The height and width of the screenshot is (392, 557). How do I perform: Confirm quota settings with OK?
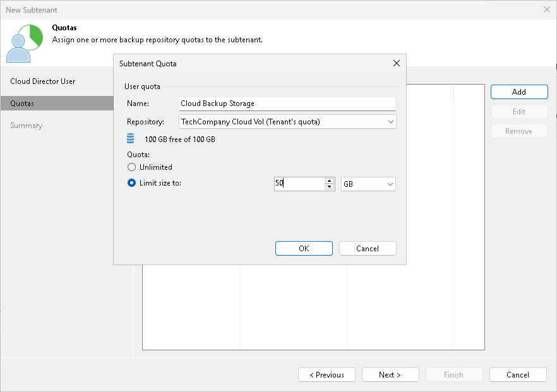click(x=304, y=248)
